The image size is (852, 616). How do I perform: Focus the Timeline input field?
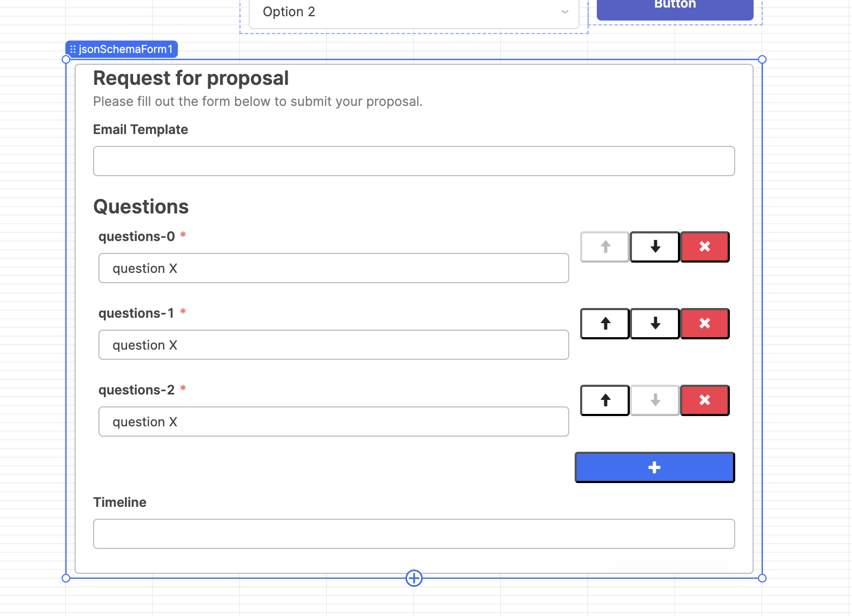coord(414,534)
